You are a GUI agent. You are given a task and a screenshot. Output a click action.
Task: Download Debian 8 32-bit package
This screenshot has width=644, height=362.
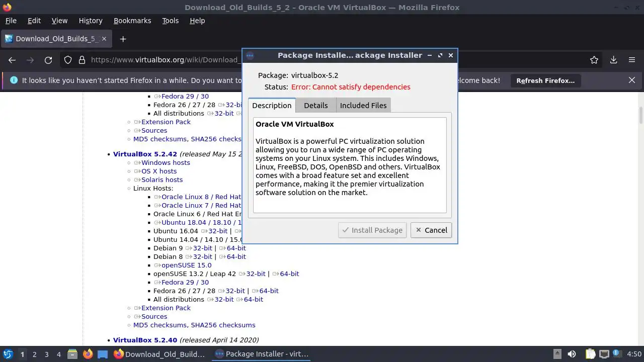tap(203, 256)
